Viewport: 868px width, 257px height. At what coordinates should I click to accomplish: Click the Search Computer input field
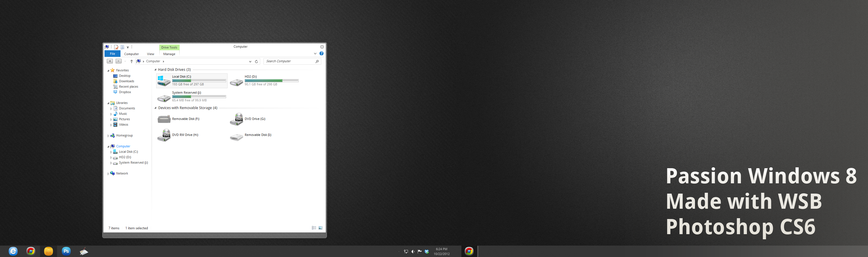pos(289,61)
